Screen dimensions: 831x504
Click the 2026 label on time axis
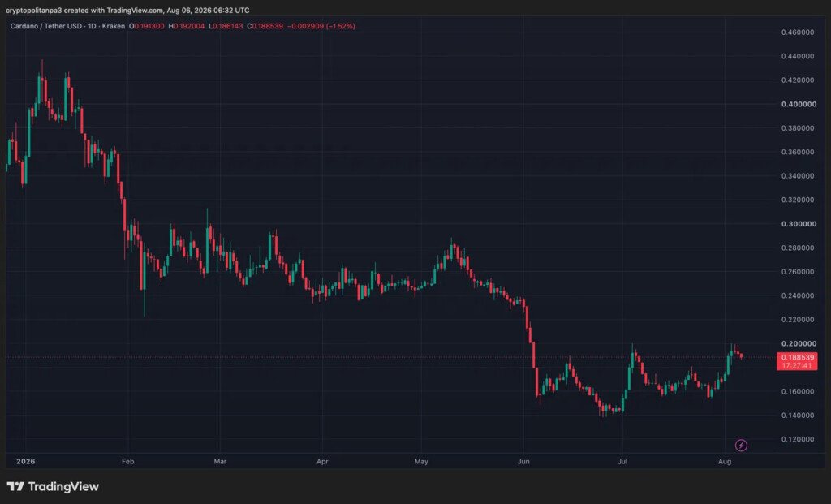point(25,462)
